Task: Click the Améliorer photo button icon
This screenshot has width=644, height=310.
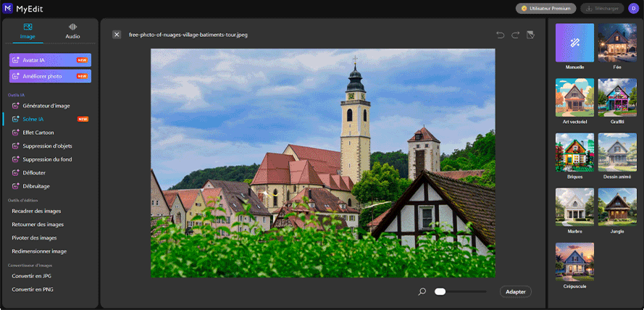Action: pyautogui.click(x=16, y=76)
